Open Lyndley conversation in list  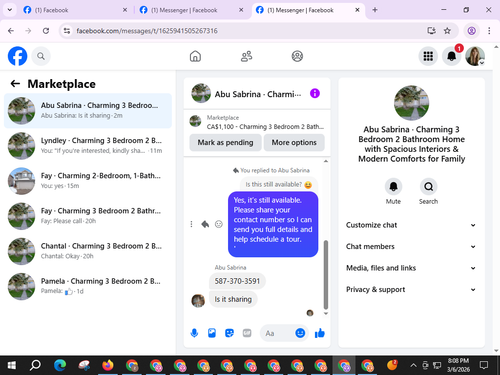pyautogui.click(x=88, y=146)
